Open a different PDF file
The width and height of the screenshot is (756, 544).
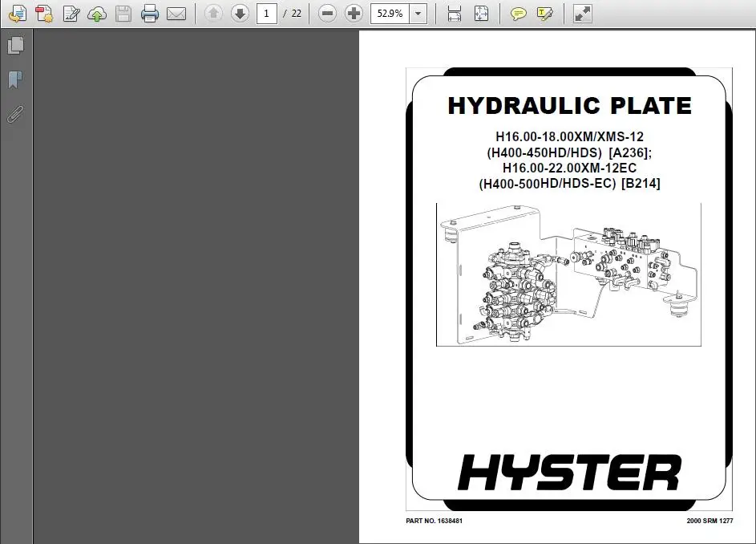[x=18, y=14]
